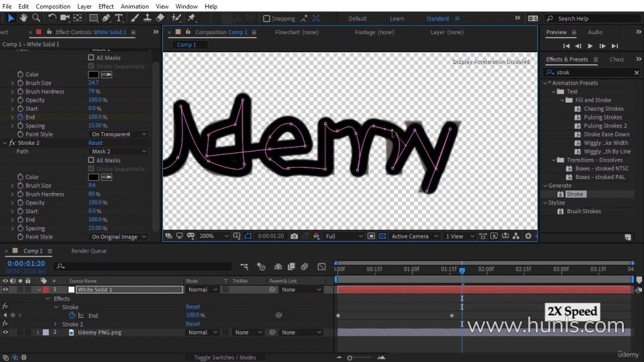This screenshot has height=362, width=644.
Task: Select the Pen tool
Action: (x=106, y=18)
